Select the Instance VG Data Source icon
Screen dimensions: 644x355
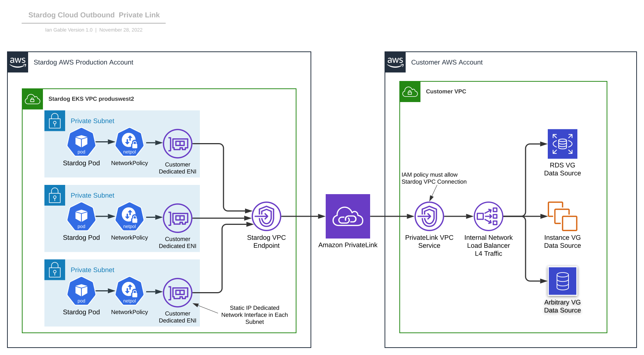click(563, 216)
